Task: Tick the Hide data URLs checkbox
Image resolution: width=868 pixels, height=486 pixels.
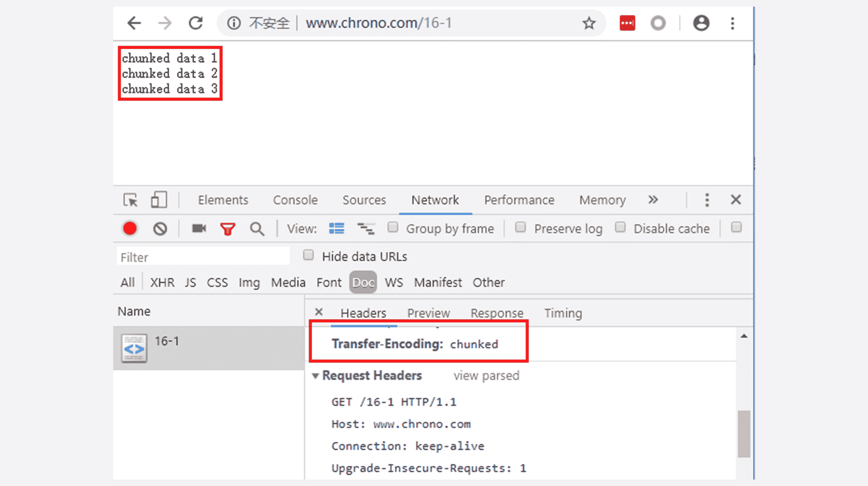Action: click(308, 255)
